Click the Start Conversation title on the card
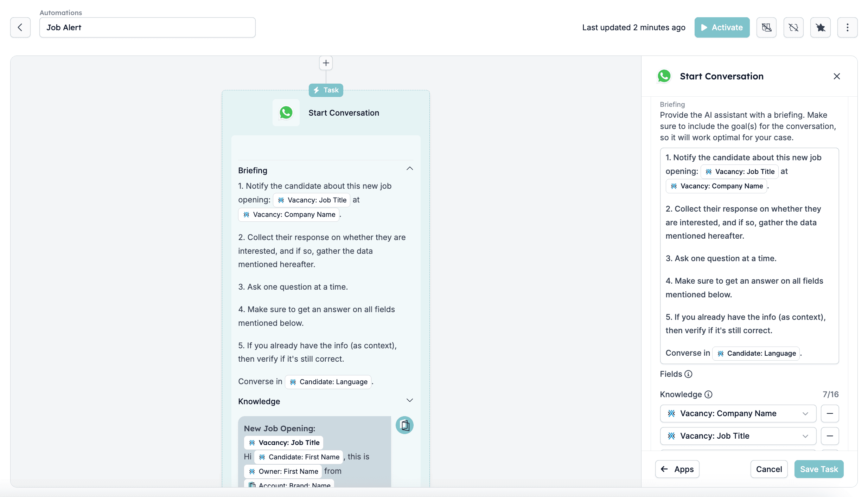The image size is (868, 497). coord(344,113)
